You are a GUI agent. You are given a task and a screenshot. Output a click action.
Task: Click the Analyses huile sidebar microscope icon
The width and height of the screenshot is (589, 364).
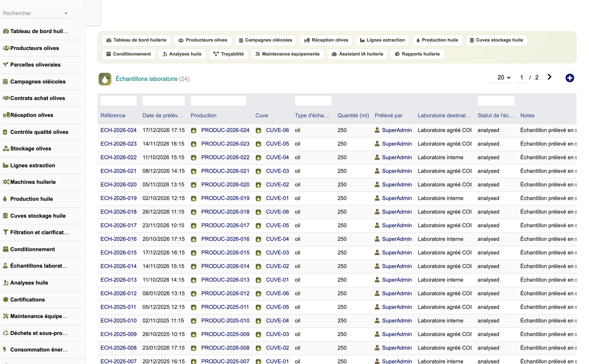point(5,283)
